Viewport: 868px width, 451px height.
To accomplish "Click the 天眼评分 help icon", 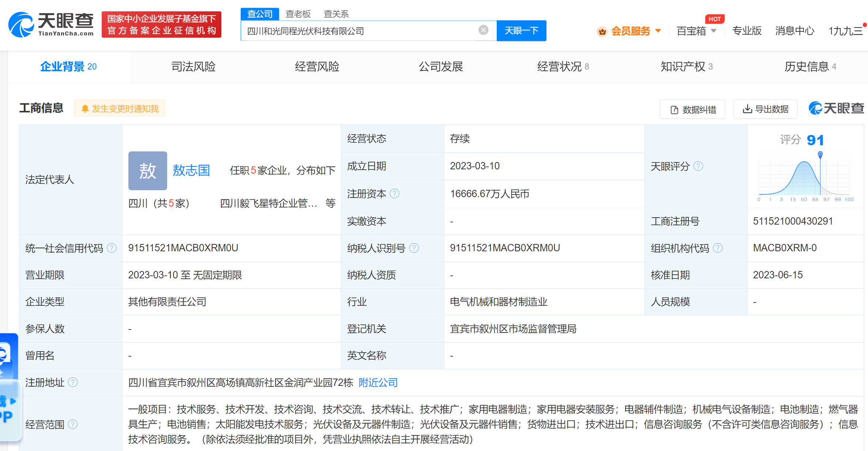I will (x=698, y=166).
